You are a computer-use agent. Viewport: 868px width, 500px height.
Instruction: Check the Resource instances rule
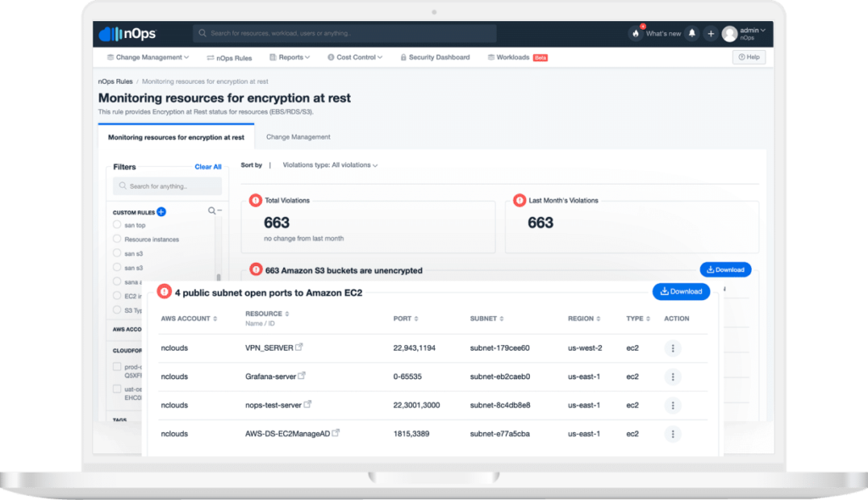(117, 239)
